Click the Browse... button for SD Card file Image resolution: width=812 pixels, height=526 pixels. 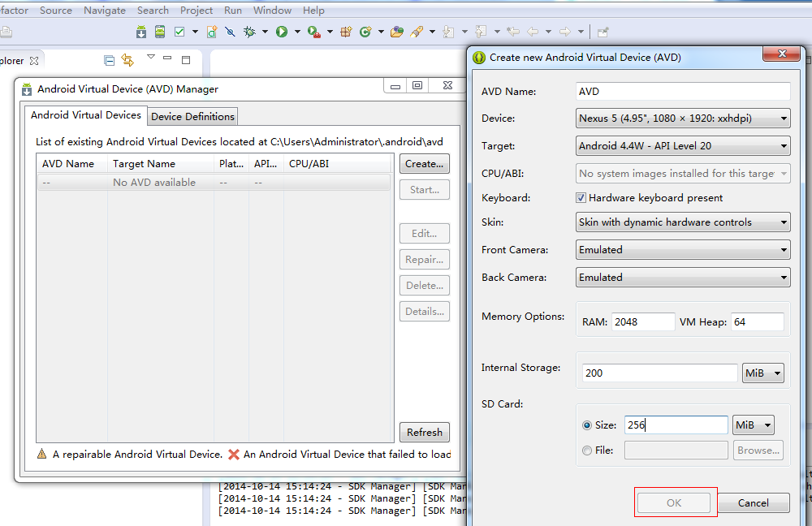[x=758, y=451]
